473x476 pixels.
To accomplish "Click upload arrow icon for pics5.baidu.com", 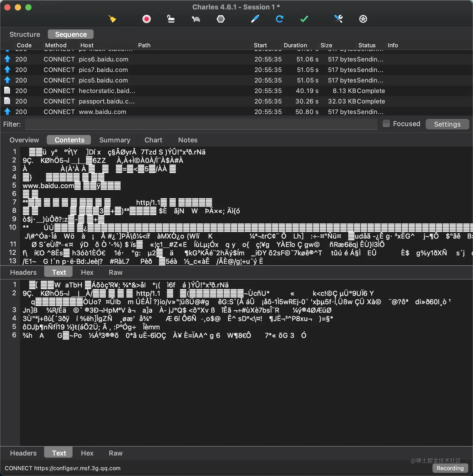I will coord(8,80).
